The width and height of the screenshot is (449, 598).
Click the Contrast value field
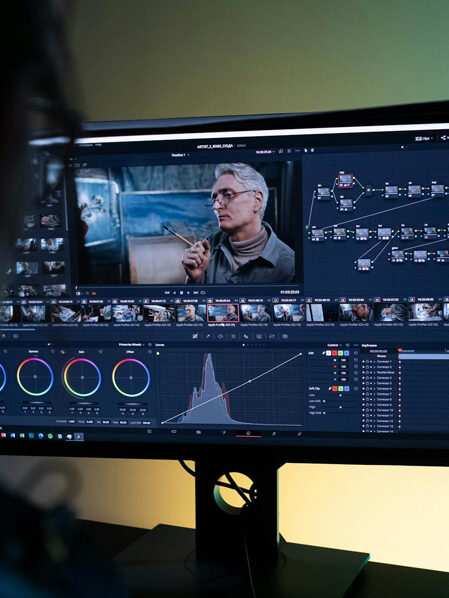coord(71,421)
